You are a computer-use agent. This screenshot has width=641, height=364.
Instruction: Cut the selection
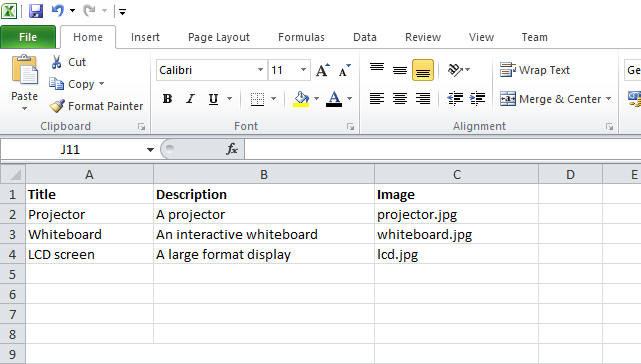(x=68, y=62)
